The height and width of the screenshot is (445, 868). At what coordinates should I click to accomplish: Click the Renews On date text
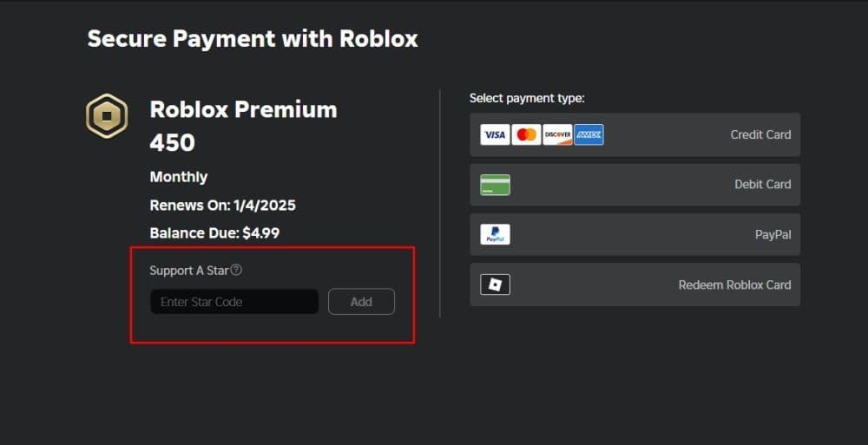(222, 206)
